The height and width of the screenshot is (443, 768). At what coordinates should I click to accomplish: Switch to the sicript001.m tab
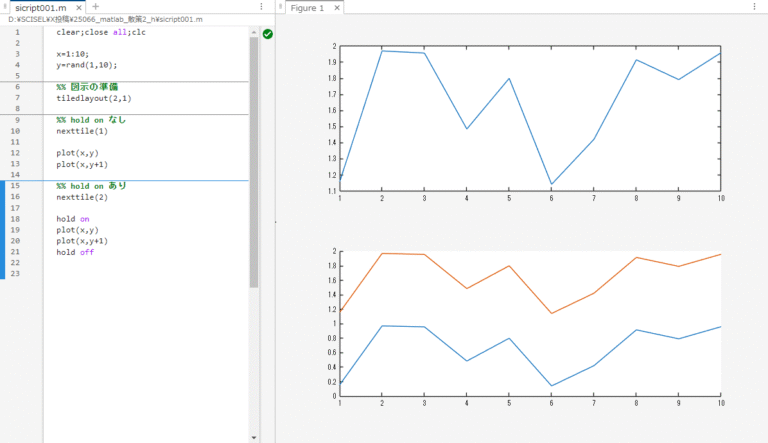pos(38,7)
